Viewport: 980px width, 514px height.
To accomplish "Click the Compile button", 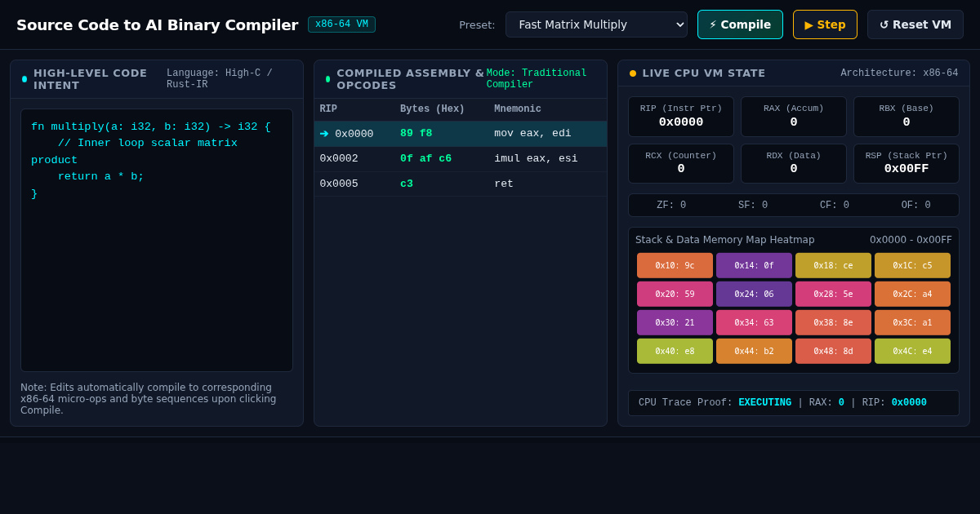I will coord(740,24).
